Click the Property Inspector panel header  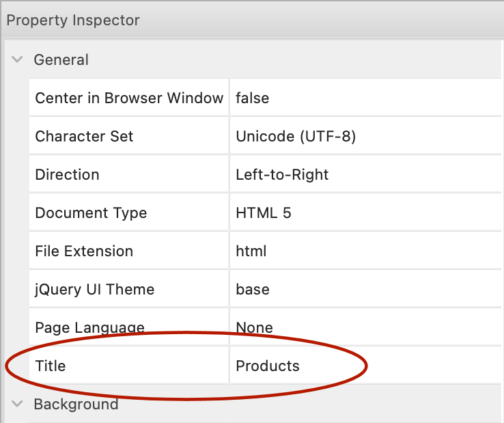coord(73,20)
